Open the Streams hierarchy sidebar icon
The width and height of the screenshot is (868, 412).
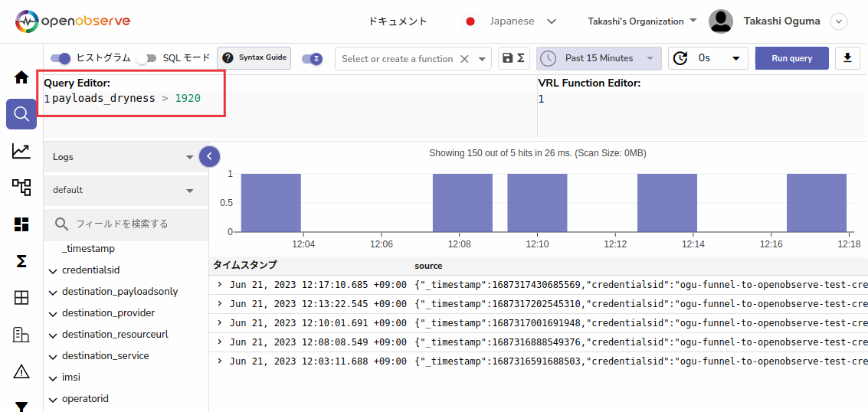click(x=21, y=187)
